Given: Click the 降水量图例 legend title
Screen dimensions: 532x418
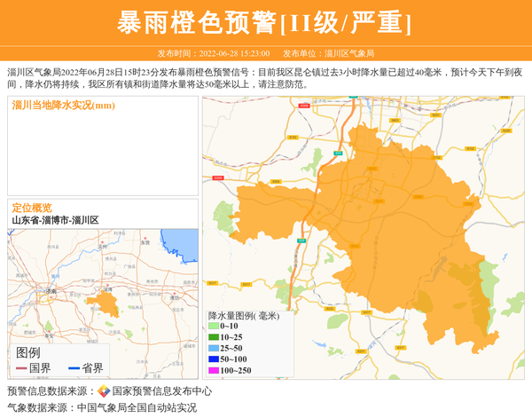Looking at the screenshot, I should [243, 315].
